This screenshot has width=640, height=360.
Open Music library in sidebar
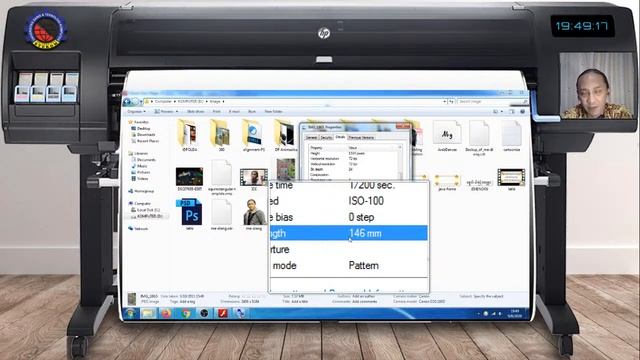pos(140,166)
